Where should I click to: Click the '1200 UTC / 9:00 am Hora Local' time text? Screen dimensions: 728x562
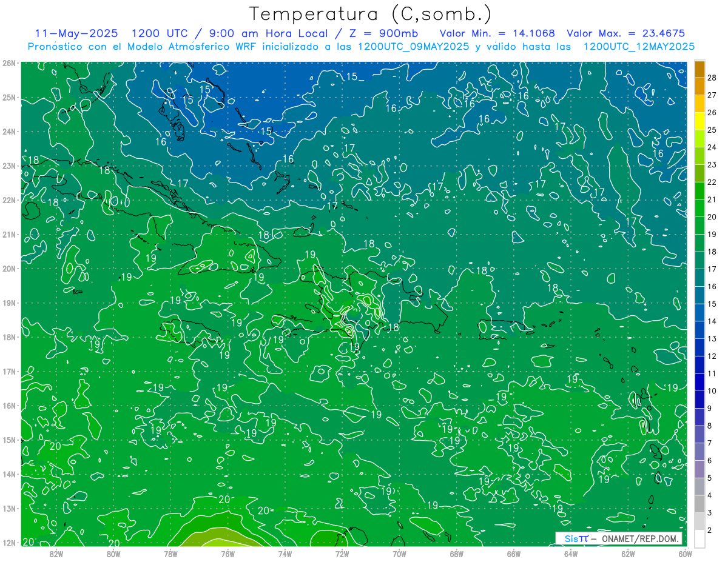tap(229, 33)
